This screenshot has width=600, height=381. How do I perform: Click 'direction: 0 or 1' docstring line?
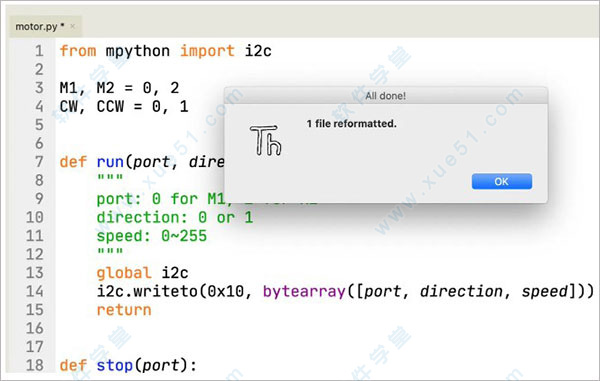[x=175, y=217]
